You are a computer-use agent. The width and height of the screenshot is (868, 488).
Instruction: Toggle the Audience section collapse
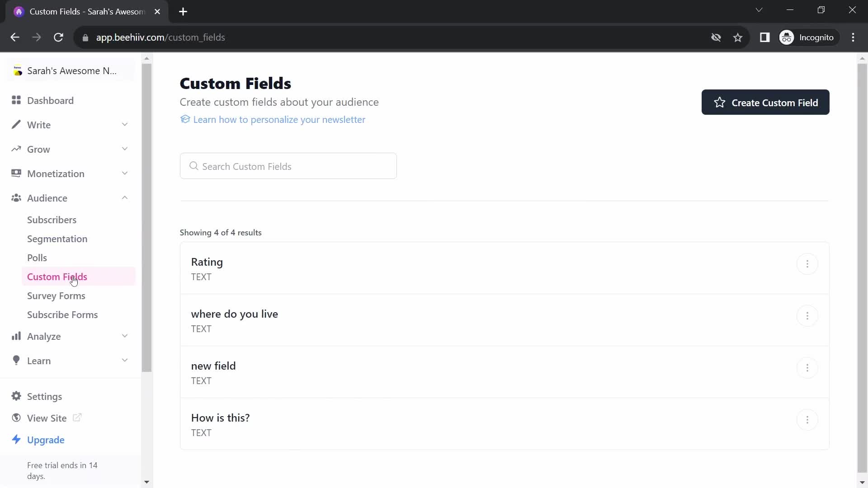[125, 198]
